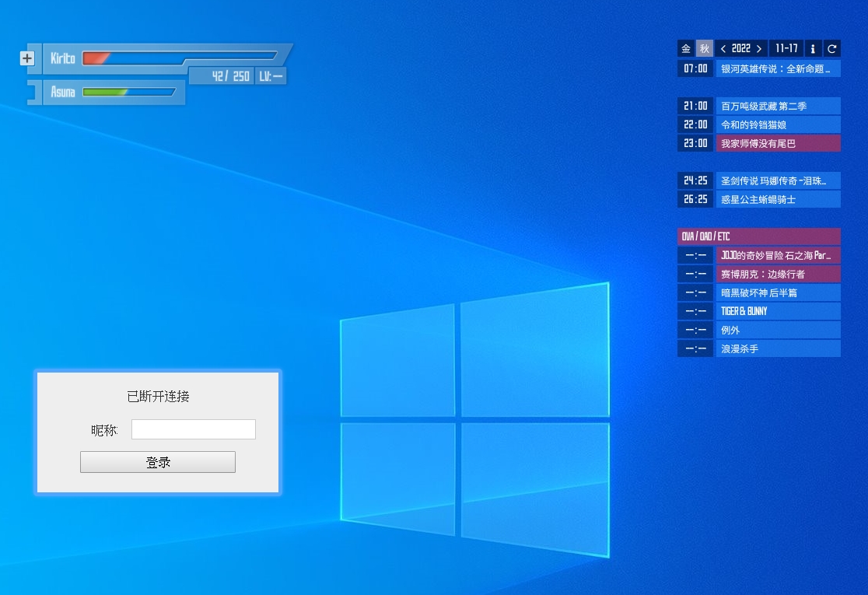Open JOJO的奇妙冒险 石之海 entry
Screen dimensions: 868x595
pos(779,255)
